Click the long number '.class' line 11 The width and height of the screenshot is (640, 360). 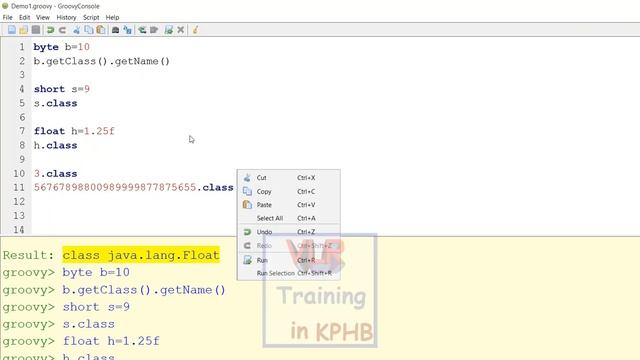[x=133, y=187]
